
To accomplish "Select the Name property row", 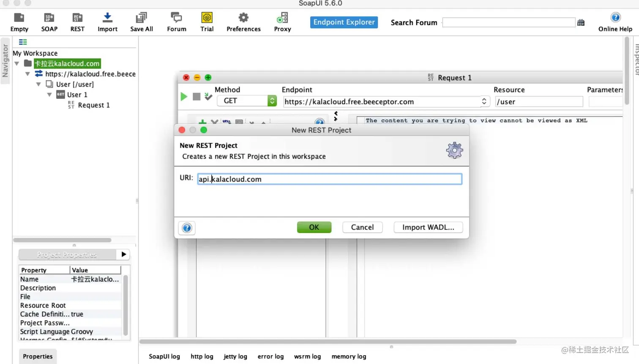I will (70, 279).
